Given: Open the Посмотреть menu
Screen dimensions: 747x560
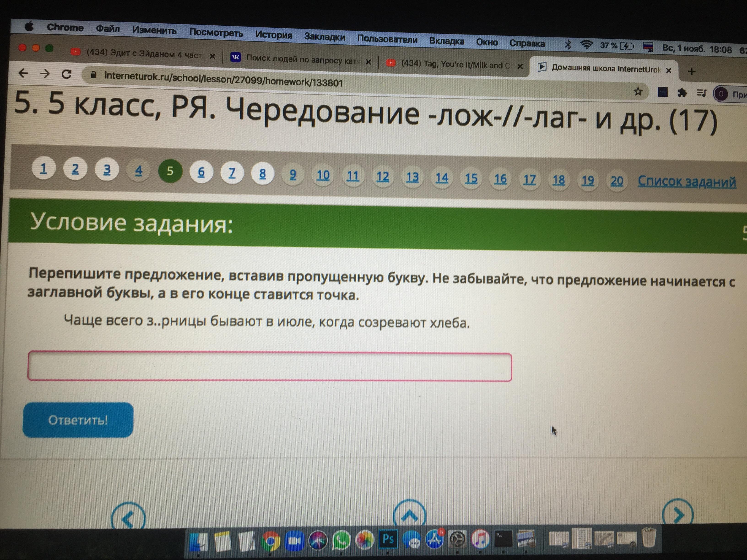Looking at the screenshot, I should (216, 33).
